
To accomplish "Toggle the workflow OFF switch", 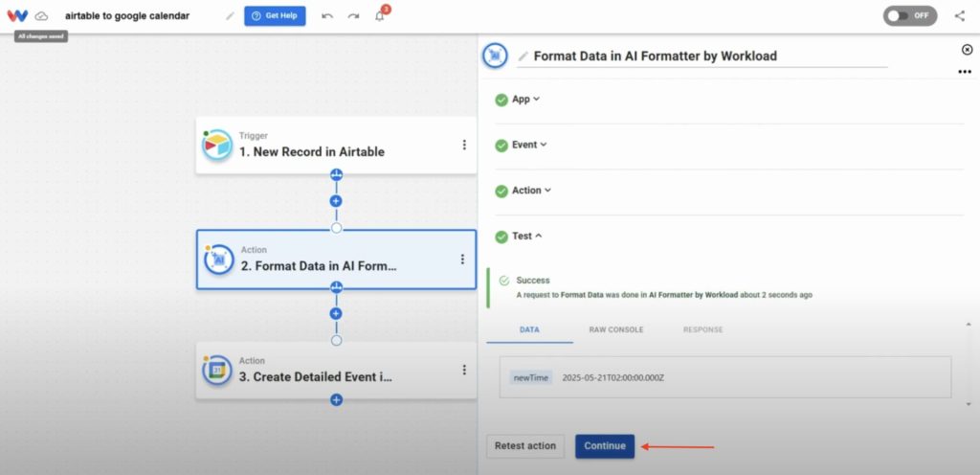I will [910, 15].
